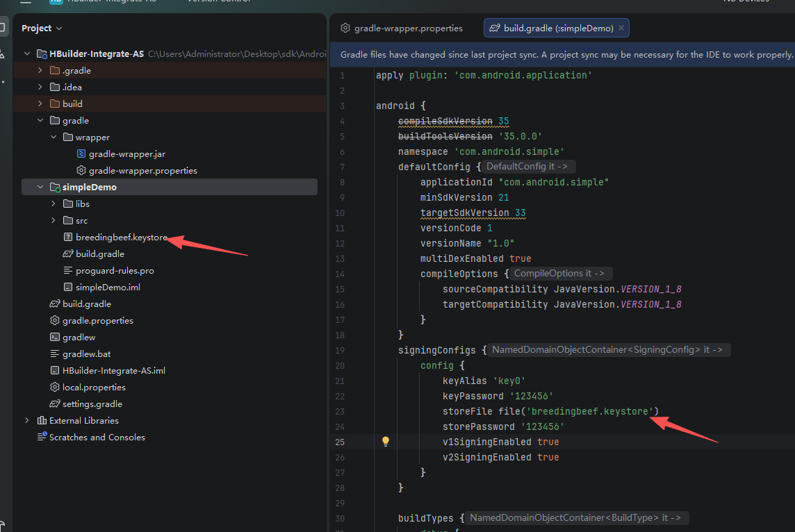Click the settings.gradle elephant icon
The height and width of the screenshot is (532, 795).
click(x=55, y=404)
